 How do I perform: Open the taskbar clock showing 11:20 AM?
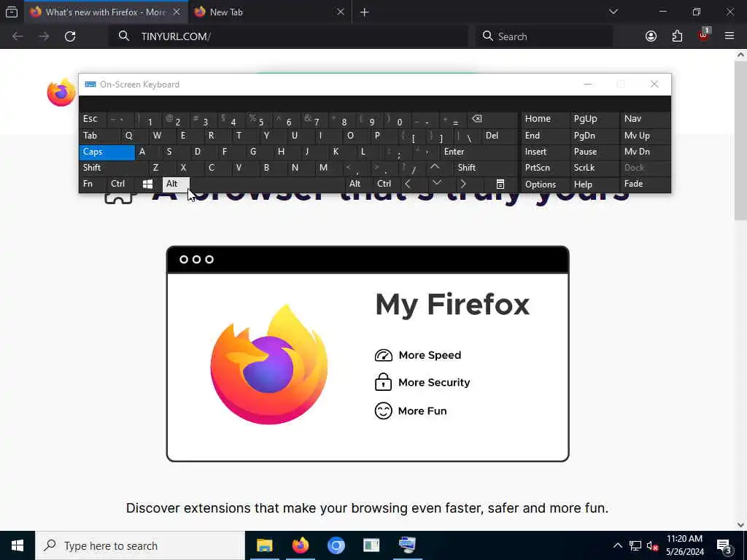tap(684, 545)
